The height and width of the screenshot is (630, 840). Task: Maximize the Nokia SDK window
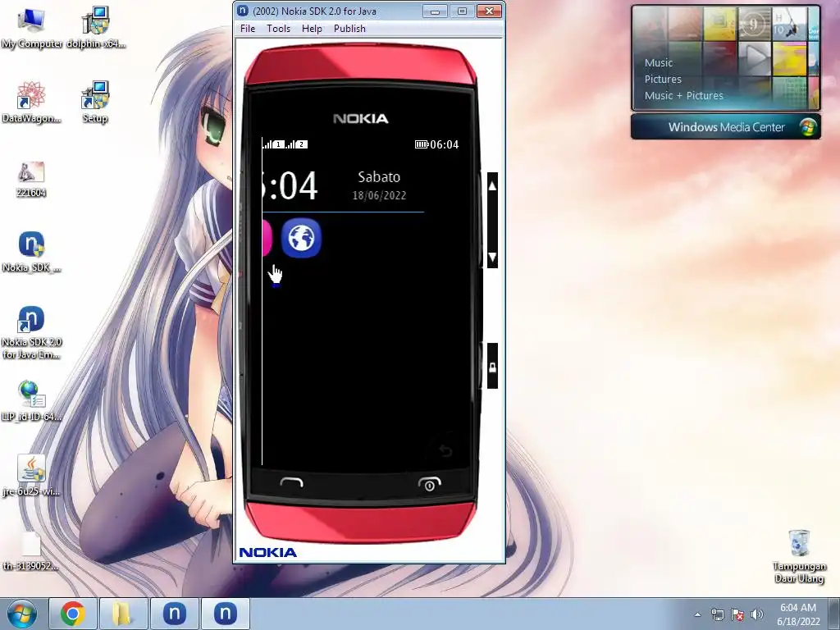pos(462,11)
